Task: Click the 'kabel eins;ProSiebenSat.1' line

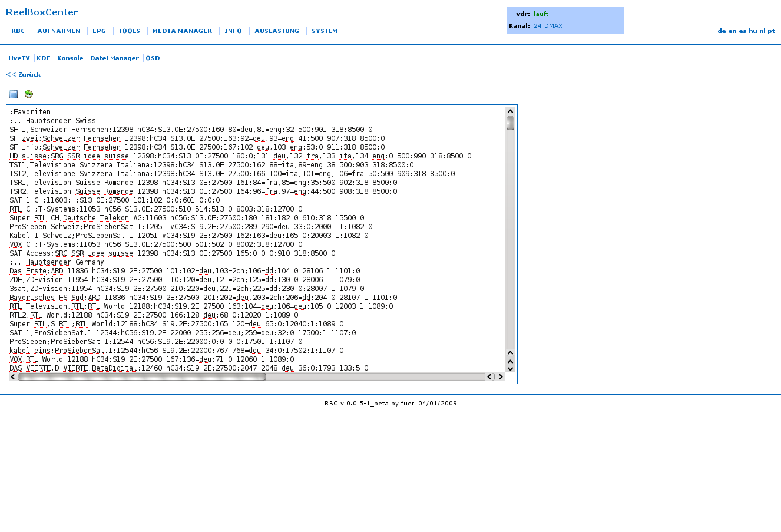Action: tap(177, 351)
